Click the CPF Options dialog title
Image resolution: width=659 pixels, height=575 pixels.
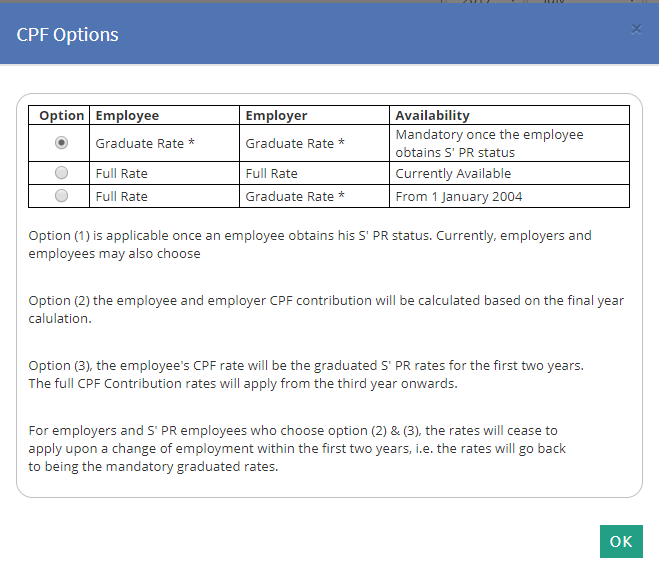click(68, 35)
